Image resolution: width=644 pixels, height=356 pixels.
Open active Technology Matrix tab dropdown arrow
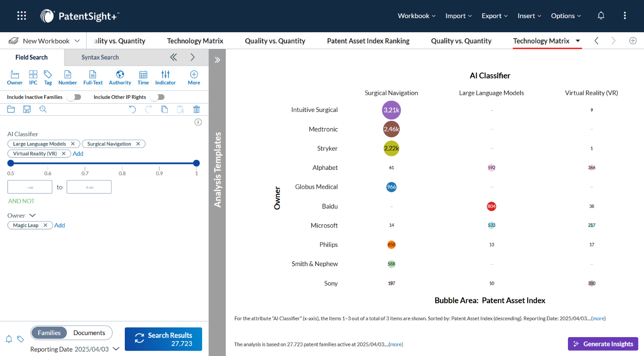point(578,41)
